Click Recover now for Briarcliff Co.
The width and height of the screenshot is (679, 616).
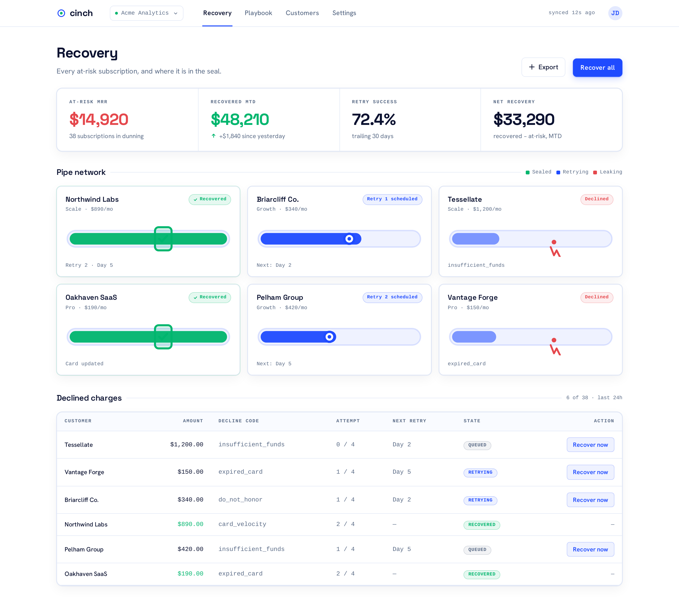[590, 500]
